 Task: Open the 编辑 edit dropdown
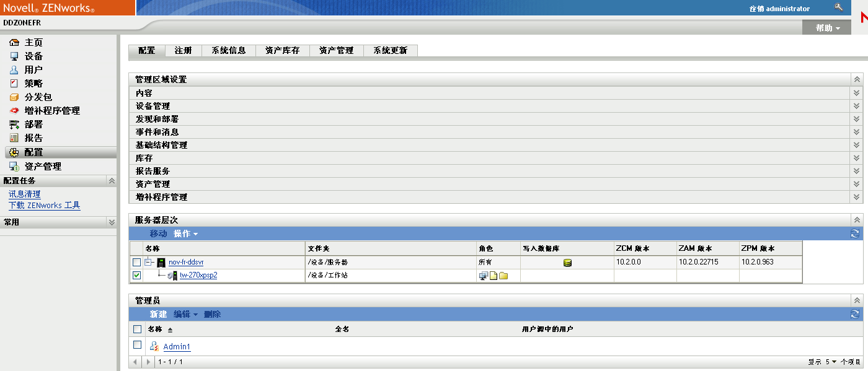(186, 314)
